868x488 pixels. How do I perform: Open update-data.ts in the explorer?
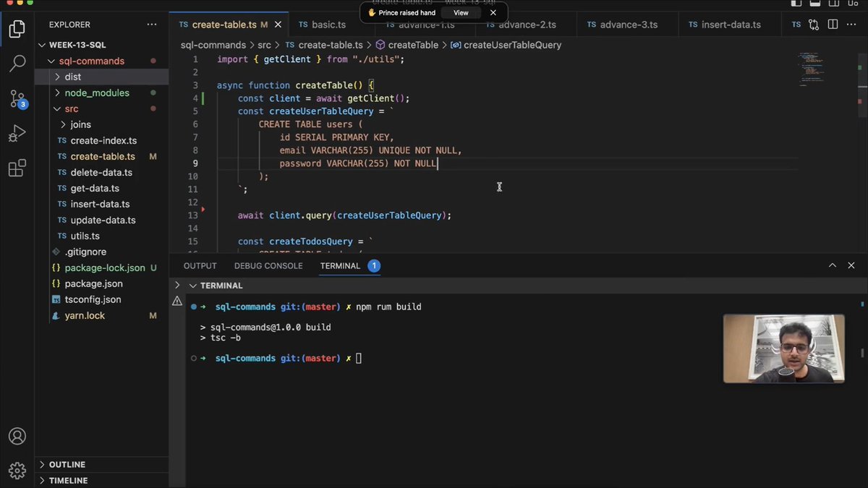point(102,220)
